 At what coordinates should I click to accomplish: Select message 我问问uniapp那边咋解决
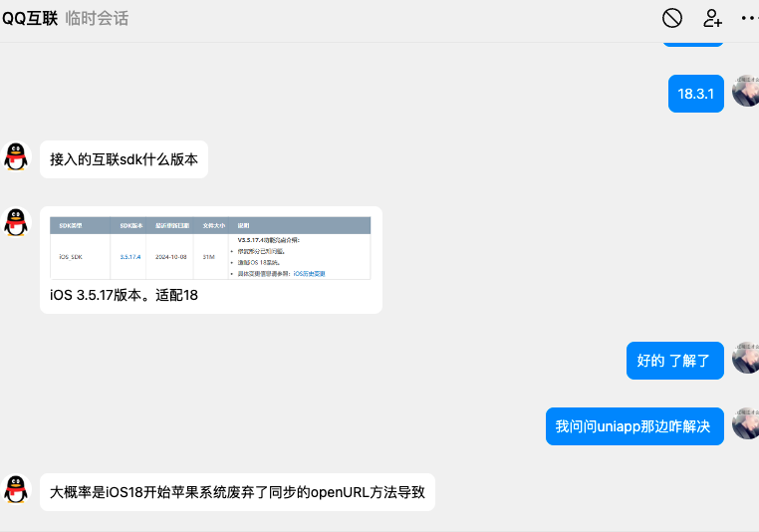click(x=634, y=426)
